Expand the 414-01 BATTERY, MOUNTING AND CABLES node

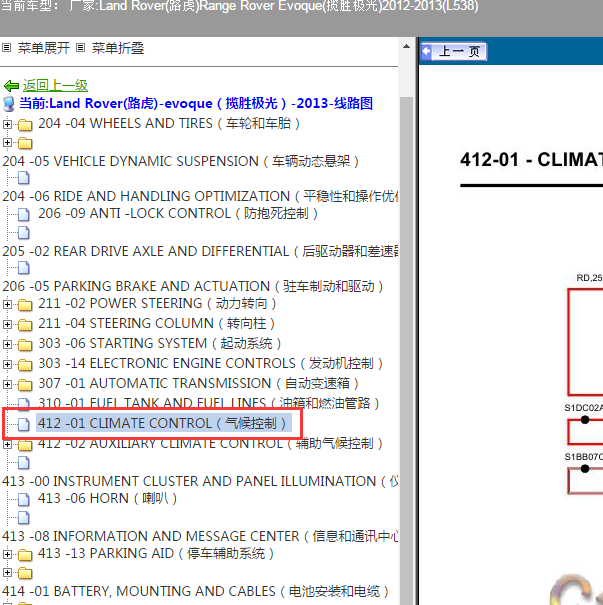coord(7,573)
